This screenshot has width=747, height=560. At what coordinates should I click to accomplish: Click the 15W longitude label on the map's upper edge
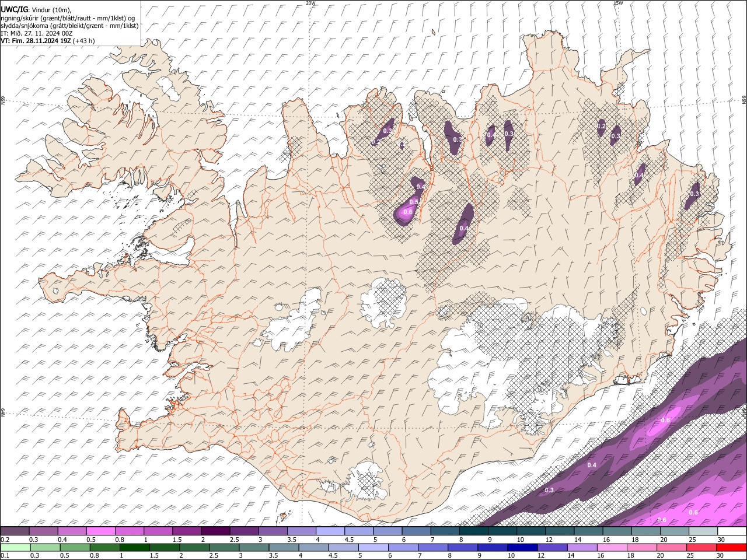click(618, 3)
